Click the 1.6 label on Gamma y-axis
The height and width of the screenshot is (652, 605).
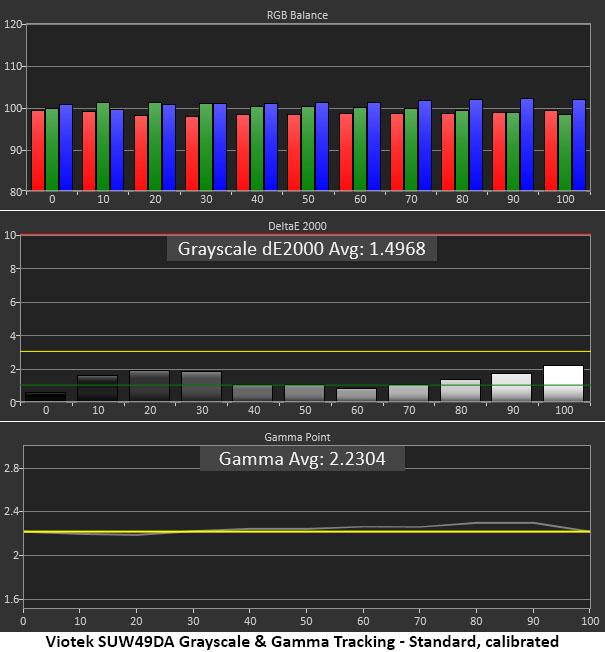coord(11,599)
